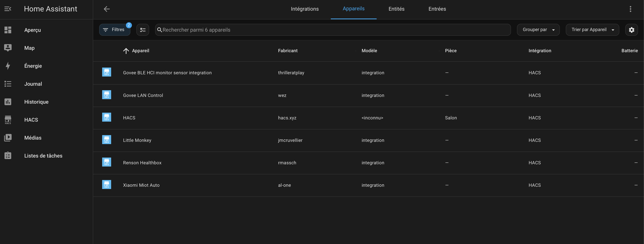This screenshot has height=244, width=644.
Task: Open the Little Monkey device
Action: click(x=137, y=140)
